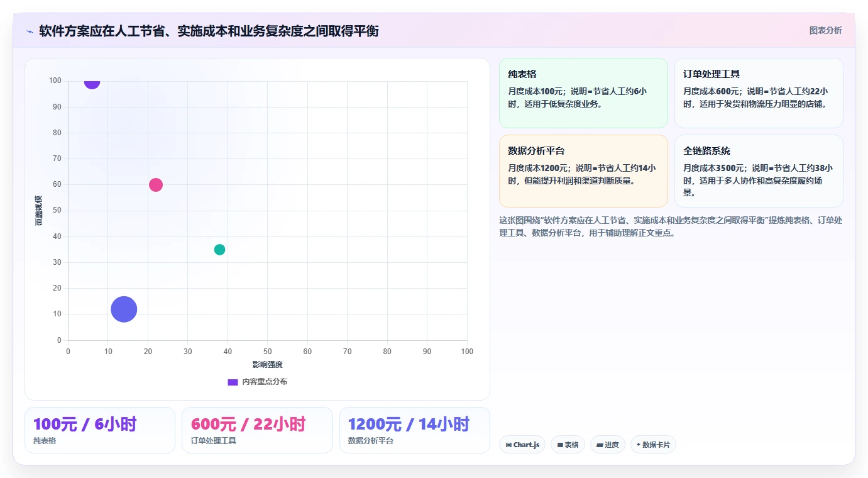Click the 覆盖规模 y-axis label

coord(39,211)
